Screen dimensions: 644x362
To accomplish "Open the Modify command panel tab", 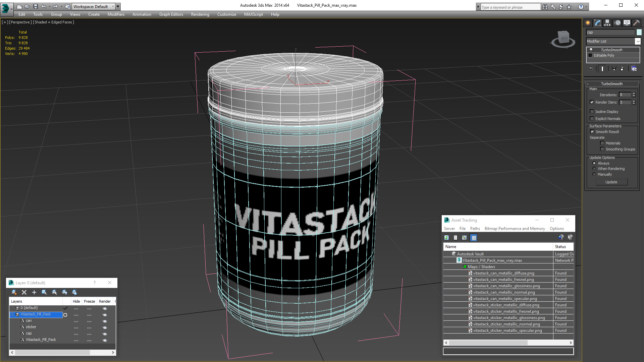I will pyautogui.click(x=598, y=23).
